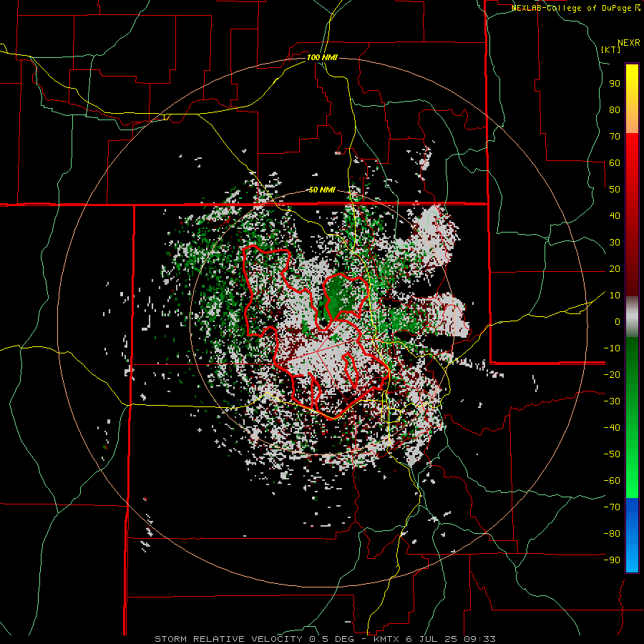The image size is (644, 644).
Task: Pick the gray zero-velocity segment of color bar
Action: click(x=632, y=317)
